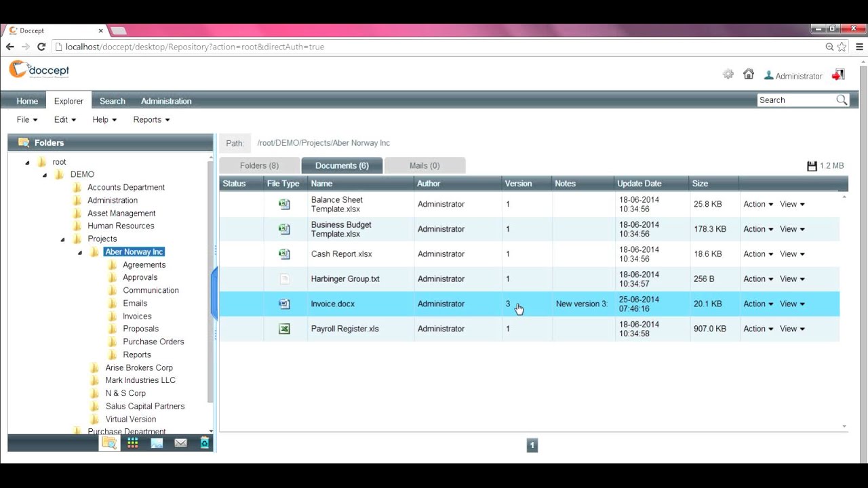Click the magnifier icon in the search box
This screenshot has height=488, width=868.
click(x=842, y=100)
